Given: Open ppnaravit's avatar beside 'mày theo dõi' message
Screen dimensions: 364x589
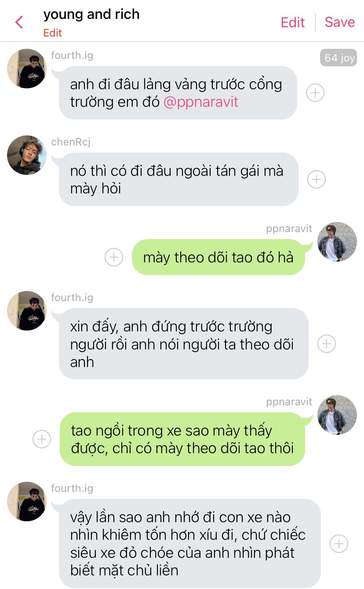Looking at the screenshot, I should click(337, 241).
